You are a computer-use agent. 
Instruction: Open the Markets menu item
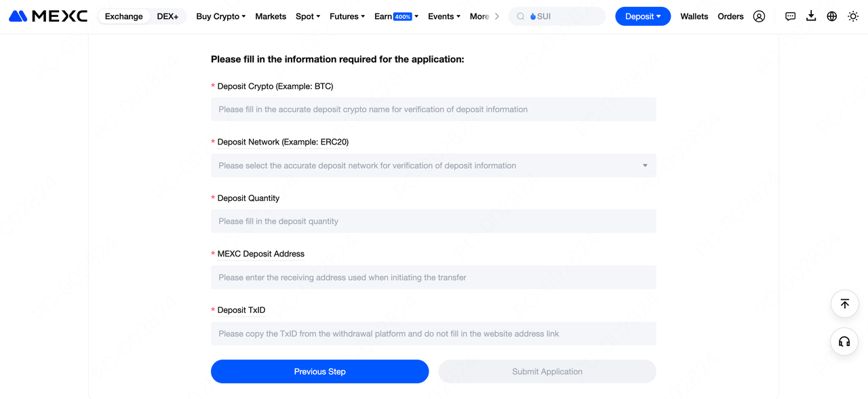click(x=271, y=16)
